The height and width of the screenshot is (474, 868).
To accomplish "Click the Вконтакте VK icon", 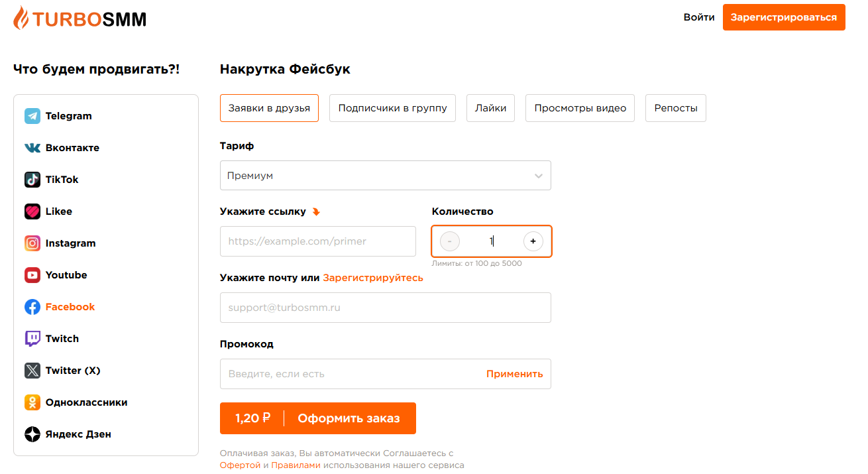I will pos(32,148).
